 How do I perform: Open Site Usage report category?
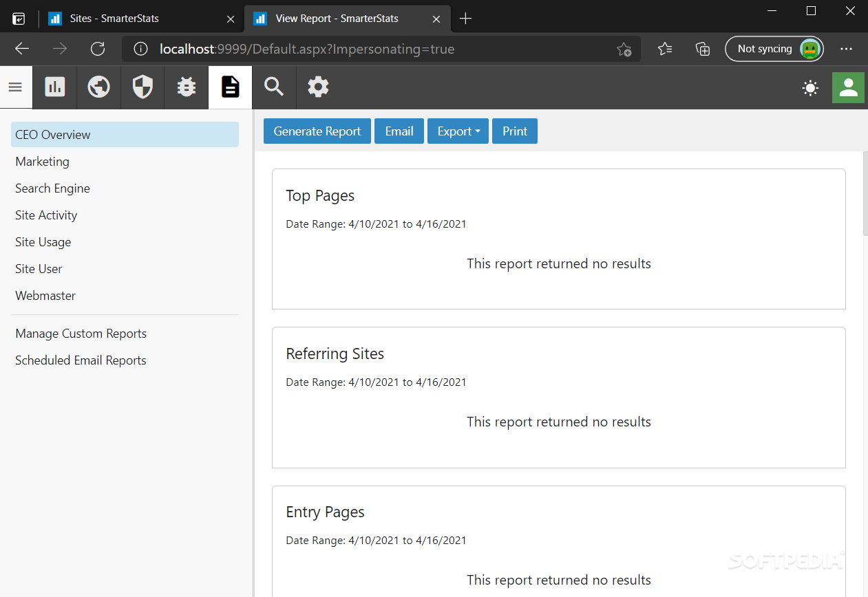pos(125,242)
